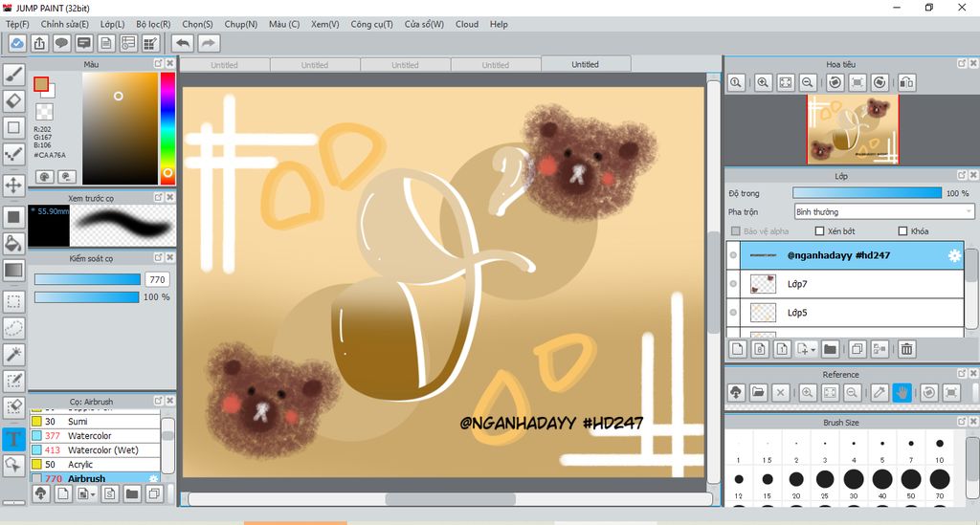Create a new layer folder
The width and height of the screenshot is (980, 525).
[830, 350]
